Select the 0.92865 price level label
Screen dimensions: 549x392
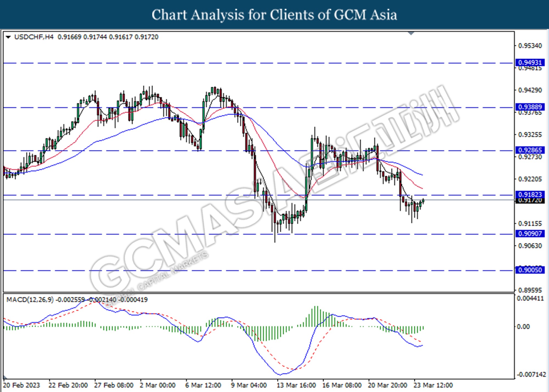(530, 150)
